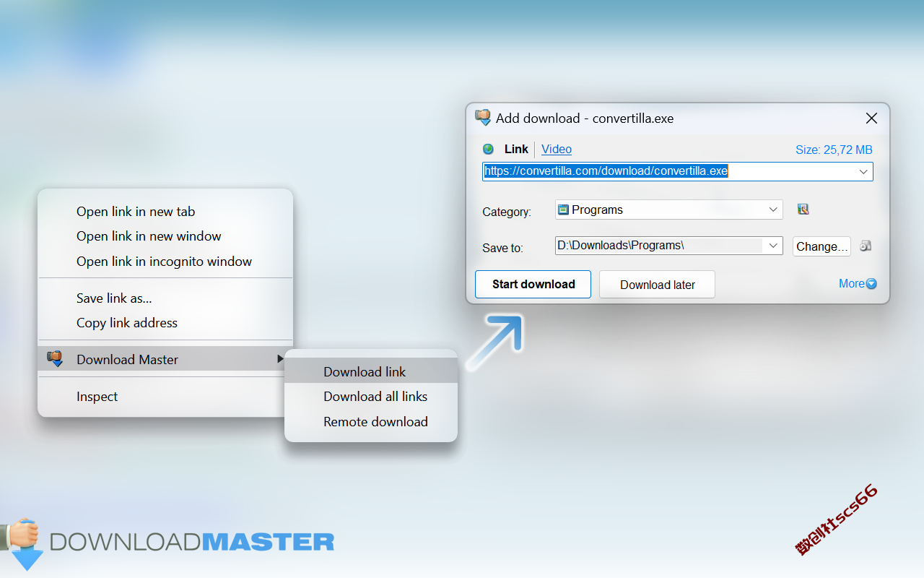Viewport: 924px width, 578px height.
Task: Click the Change... button
Action: coord(821,246)
